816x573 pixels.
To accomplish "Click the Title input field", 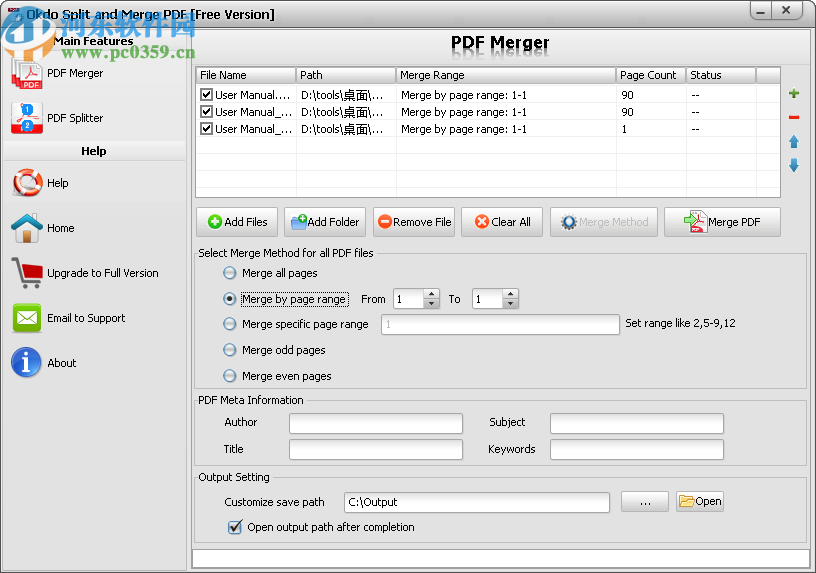I will 376,449.
